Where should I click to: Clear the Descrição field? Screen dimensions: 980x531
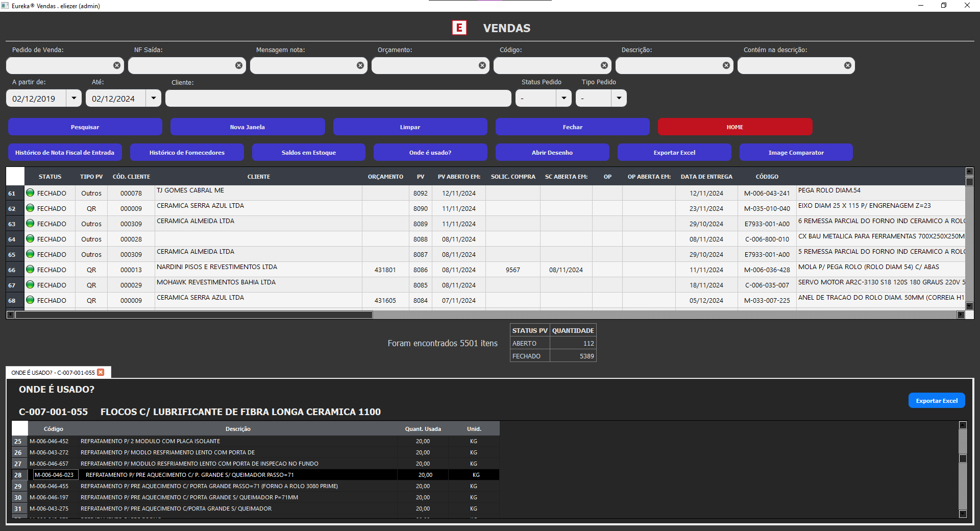(726, 65)
